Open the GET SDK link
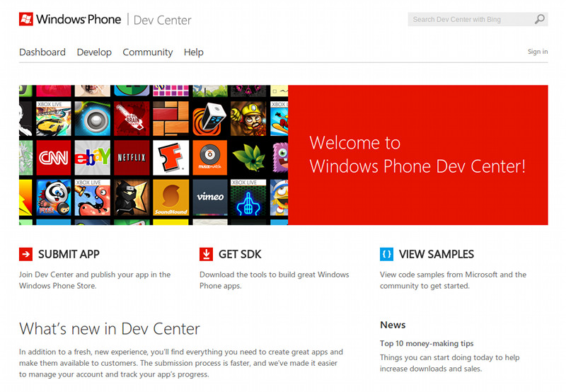The image size is (566, 392). coord(240,254)
